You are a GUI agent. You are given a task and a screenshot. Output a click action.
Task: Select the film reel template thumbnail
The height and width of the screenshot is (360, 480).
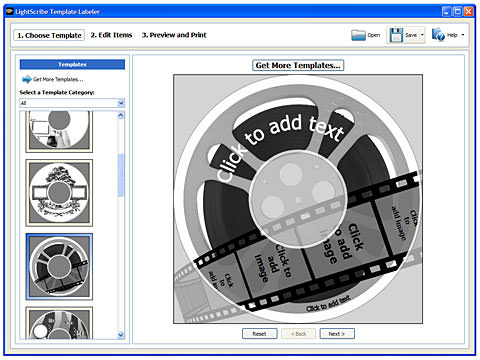coord(59,267)
